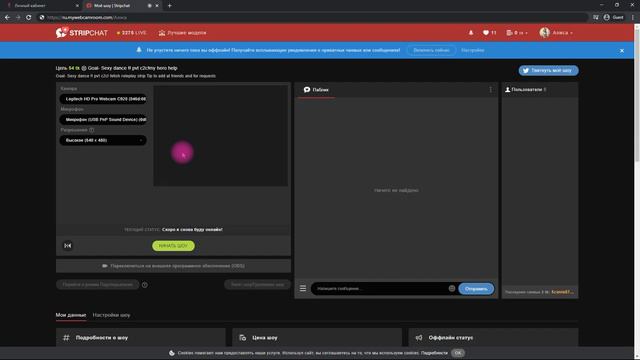Click the browser address bar
The image size is (640, 360).
click(x=312, y=18)
